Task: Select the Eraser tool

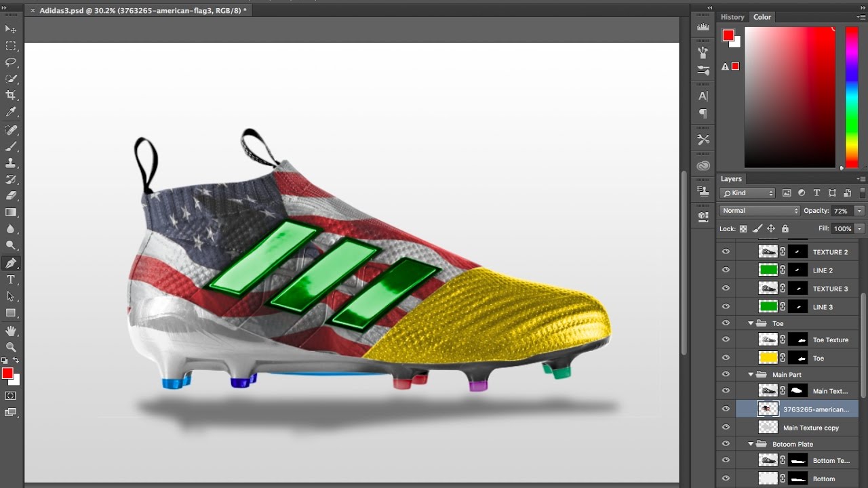Action: tap(11, 196)
